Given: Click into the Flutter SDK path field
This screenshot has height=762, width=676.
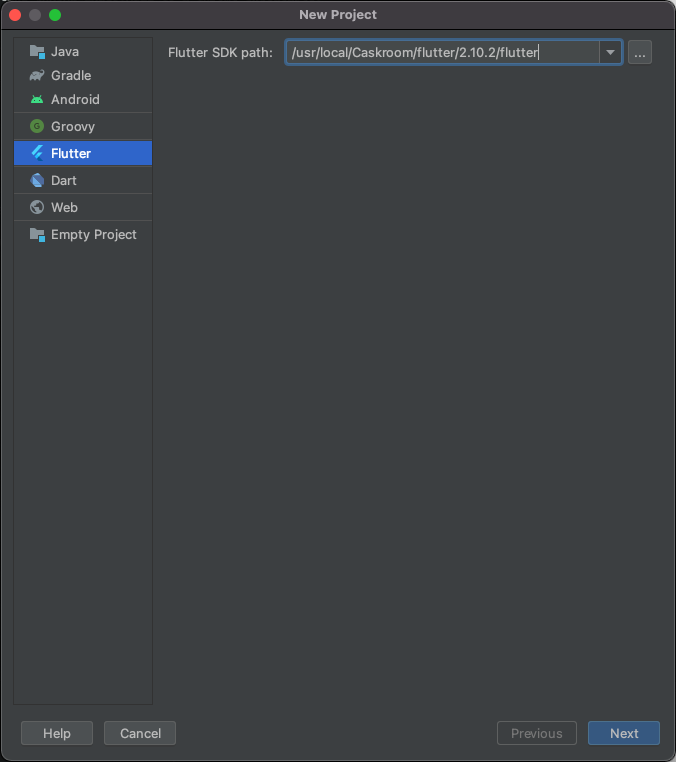Looking at the screenshot, I should click(x=442, y=52).
